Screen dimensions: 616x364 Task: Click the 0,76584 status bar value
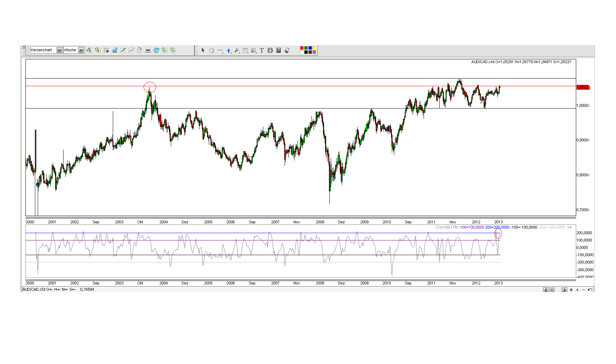point(87,289)
